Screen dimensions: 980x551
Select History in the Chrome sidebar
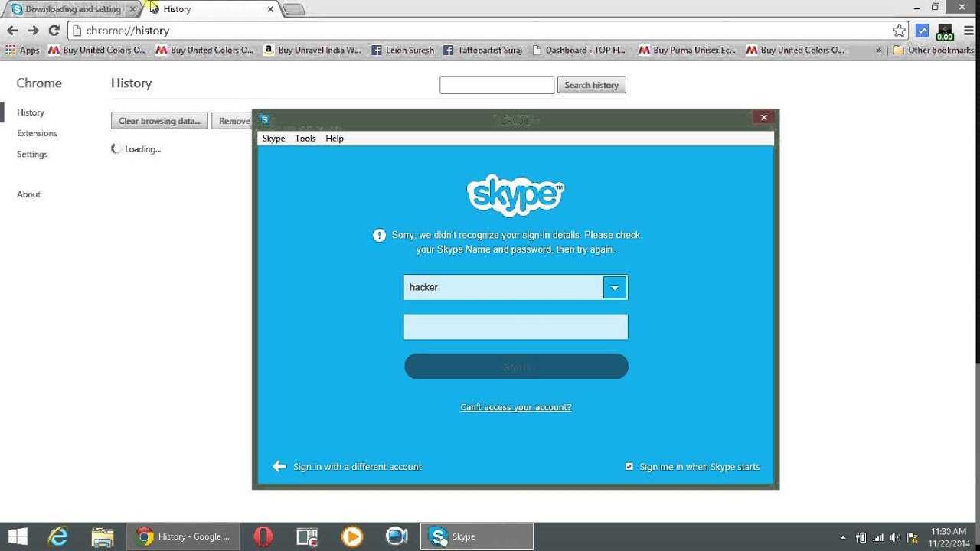point(31,112)
